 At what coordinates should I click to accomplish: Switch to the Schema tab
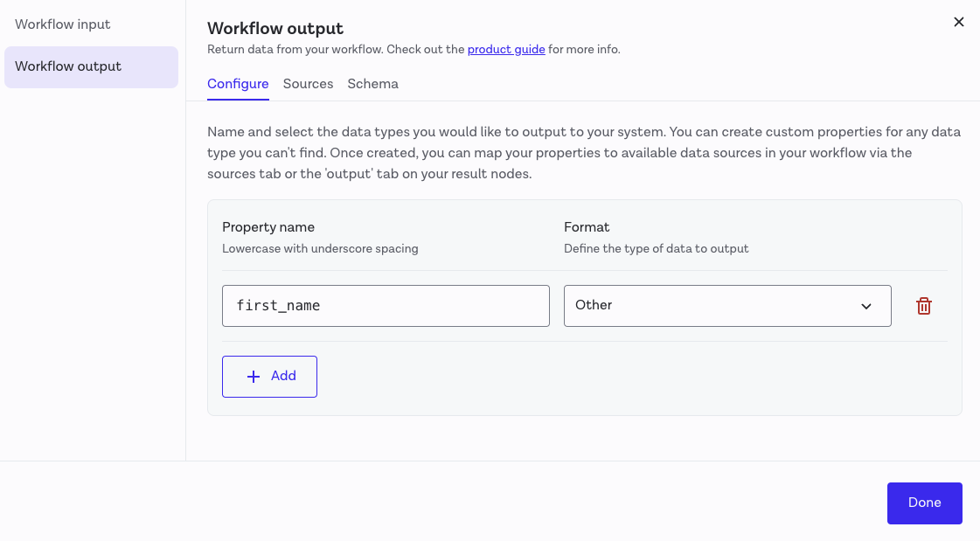pyautogui.click(x=372, y=84)
